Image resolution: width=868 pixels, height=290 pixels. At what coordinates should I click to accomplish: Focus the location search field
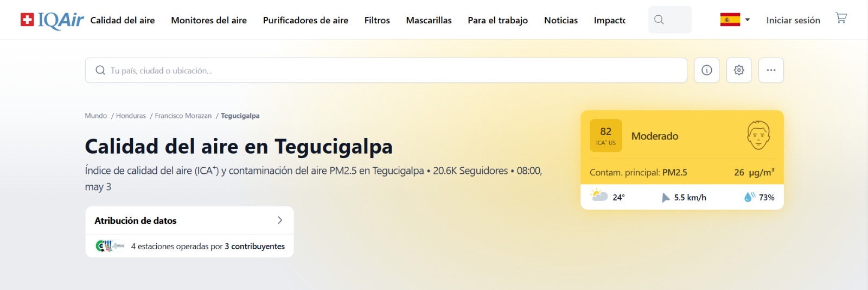click(386, 70)
